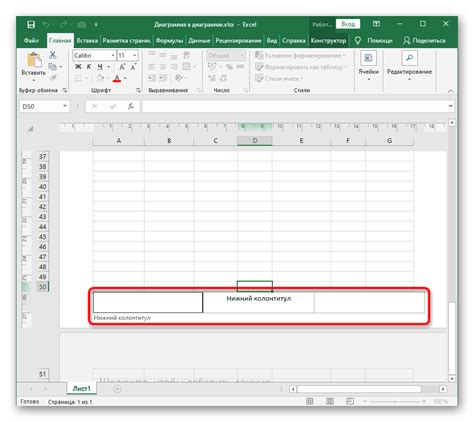Apply the red font color A button
The image size is (474, 422).
117,78
